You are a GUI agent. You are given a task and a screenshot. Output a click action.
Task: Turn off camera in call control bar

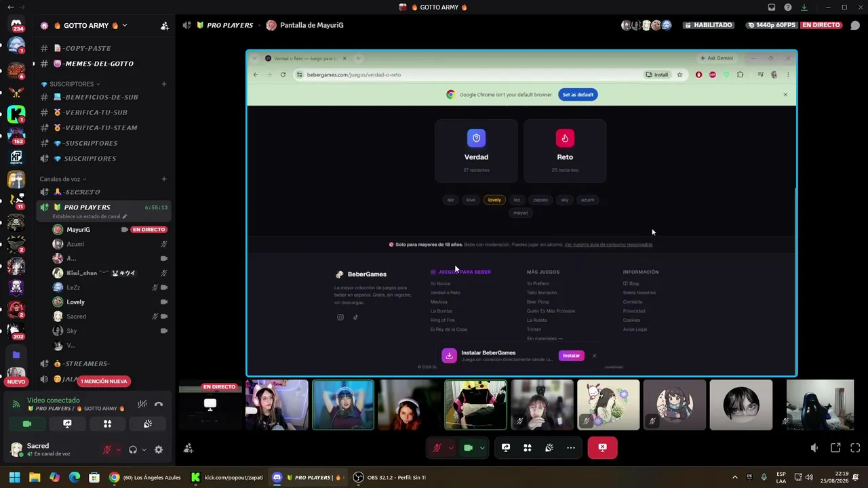pos(468,448)
